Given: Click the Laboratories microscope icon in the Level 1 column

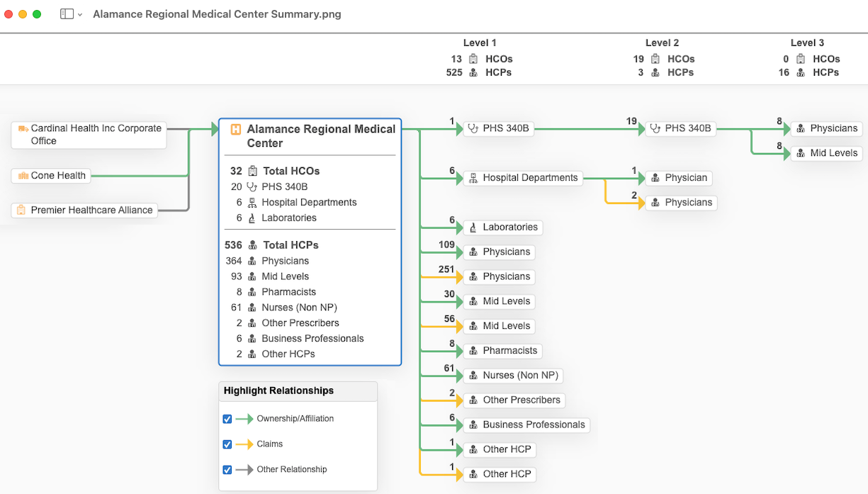Looking at the screenshot, I should (x=473, y=228).
